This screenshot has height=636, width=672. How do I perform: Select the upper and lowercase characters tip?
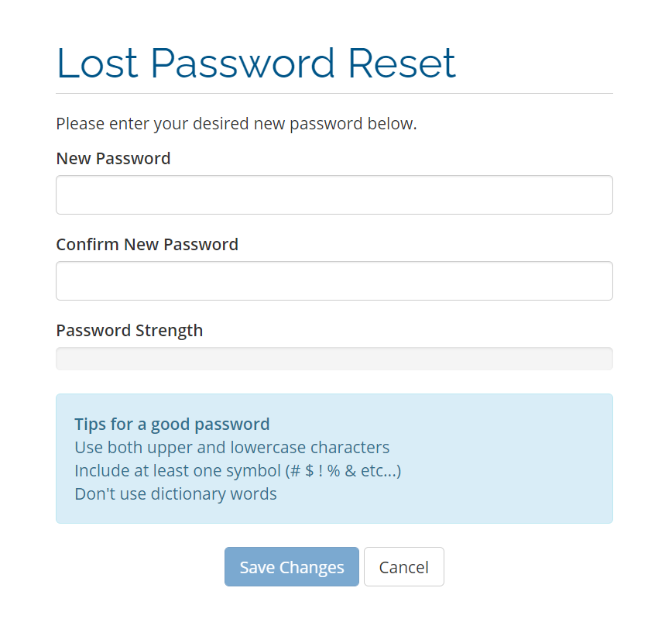coord(231,448)
